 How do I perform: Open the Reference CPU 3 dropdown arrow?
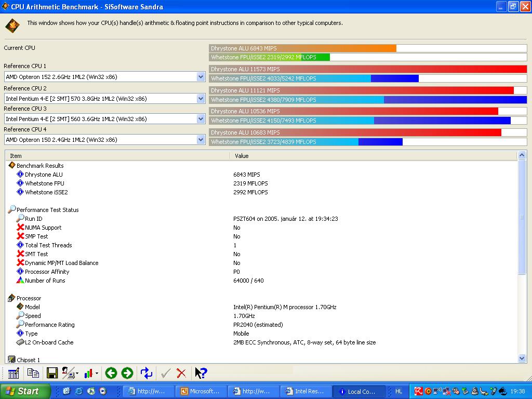click(201, 119)
